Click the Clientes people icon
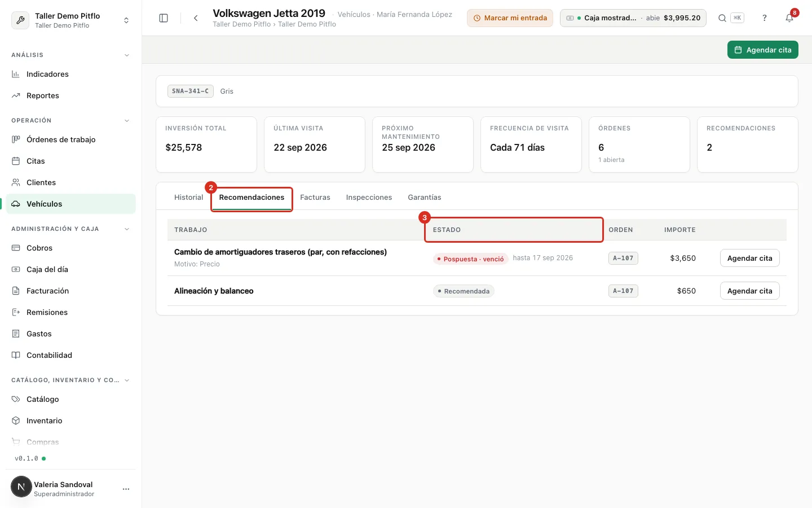 [x=16, y=182]
